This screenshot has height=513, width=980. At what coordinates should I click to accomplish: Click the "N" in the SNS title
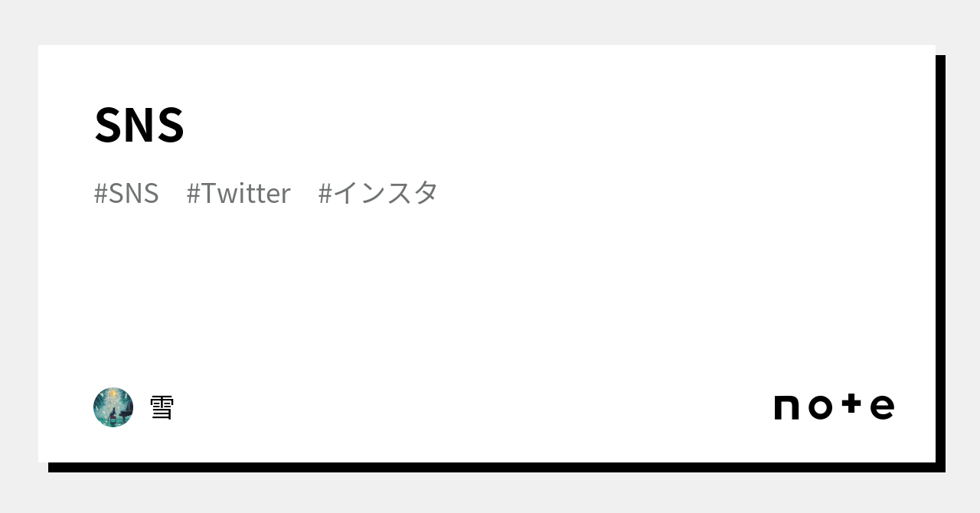[140, 125]
